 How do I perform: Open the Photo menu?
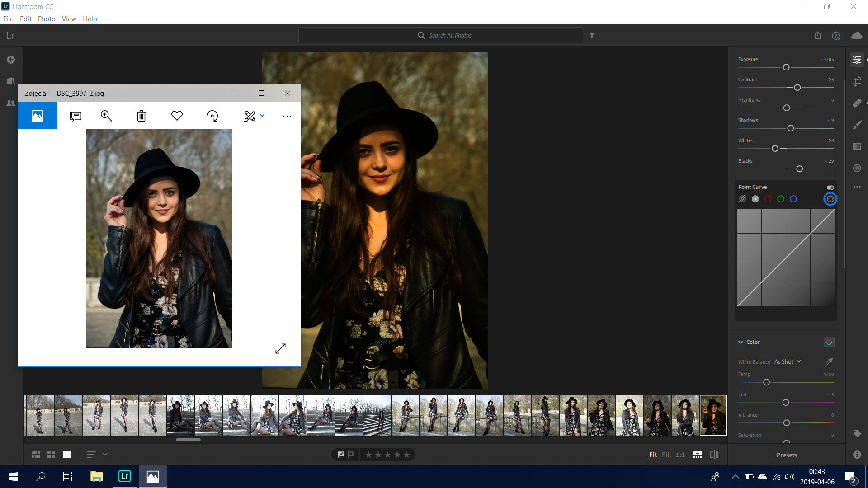(47, 19)
